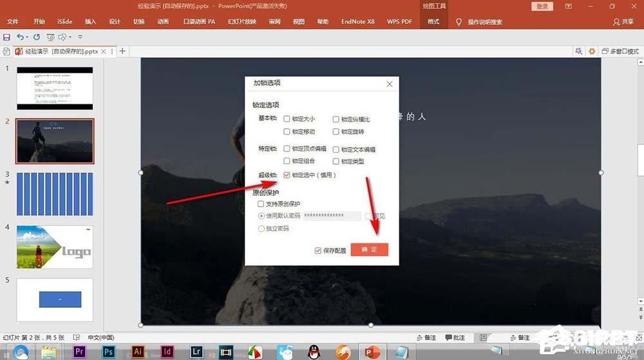Launch Illustrator from the taskbar
Viewport: 644px width, 360px height.
tap(138, 352)
